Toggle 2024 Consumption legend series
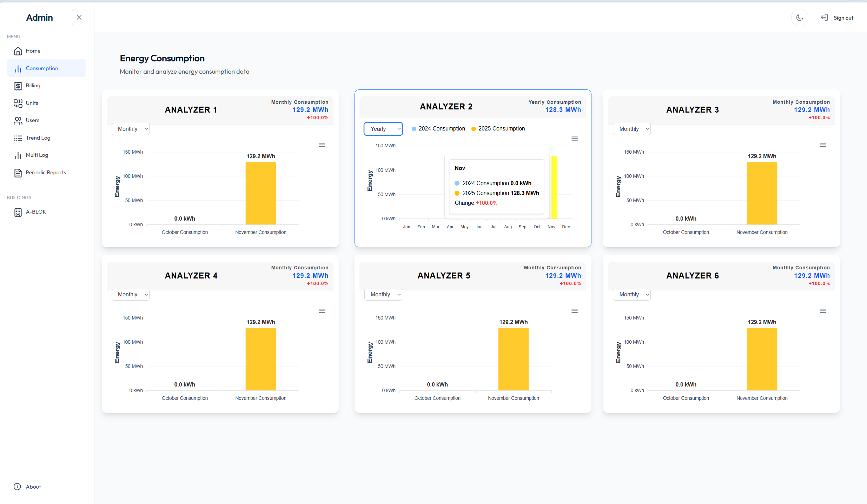867x504 pixels. pyautogui.click(x=438, y=129)
